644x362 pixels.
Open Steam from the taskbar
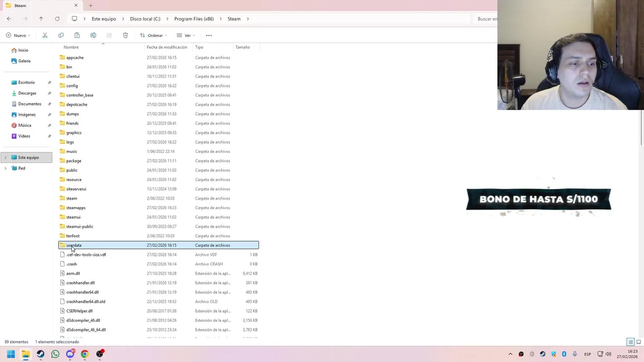pyautogui.click(x=41, y=354)
